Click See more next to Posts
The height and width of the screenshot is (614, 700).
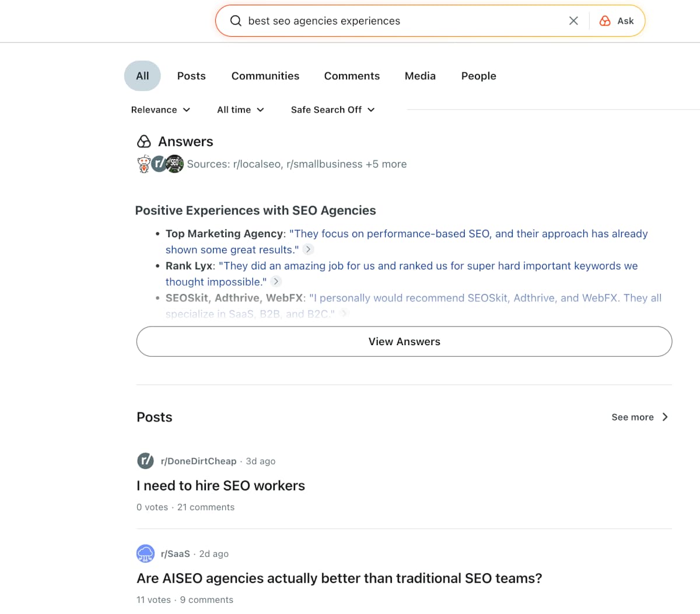point(640,417)
